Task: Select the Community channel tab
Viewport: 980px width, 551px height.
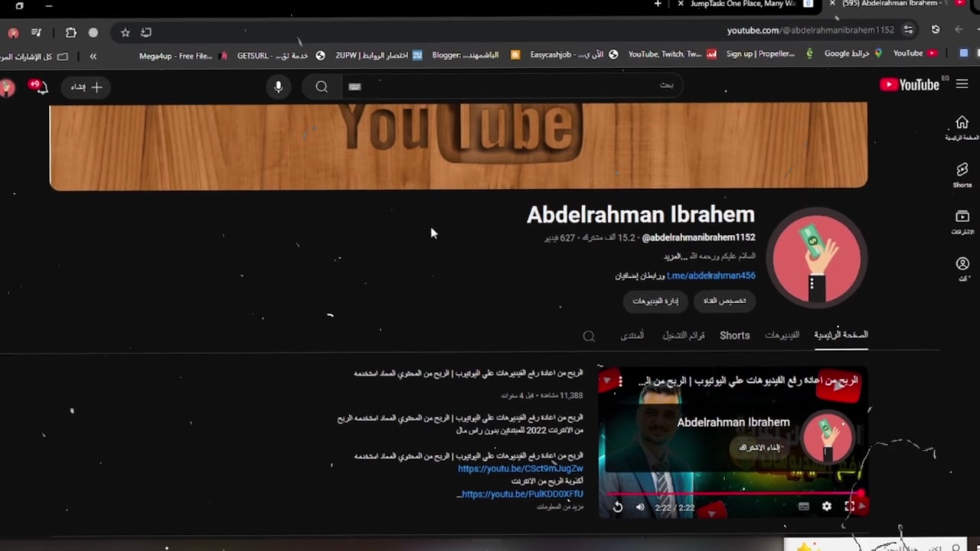Action: click(x=632, y=335)
